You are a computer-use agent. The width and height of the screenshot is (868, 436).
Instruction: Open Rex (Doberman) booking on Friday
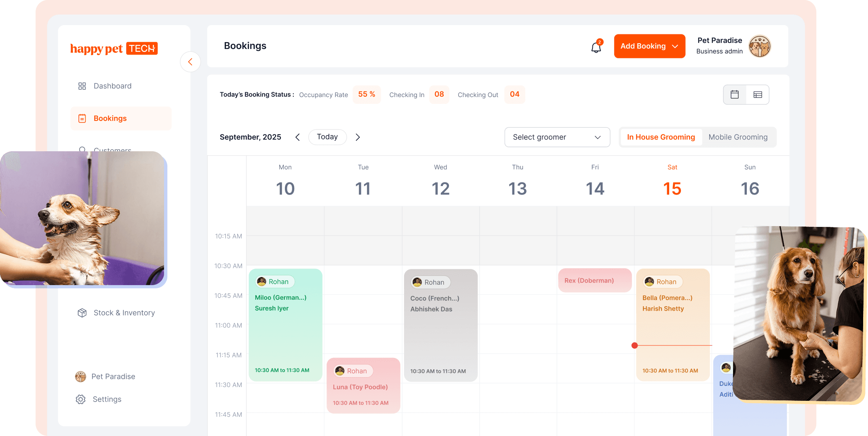click(x=594, y=280)
